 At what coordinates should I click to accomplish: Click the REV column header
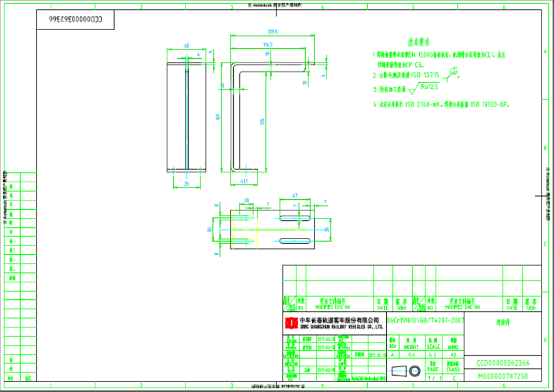click(392, 346)
